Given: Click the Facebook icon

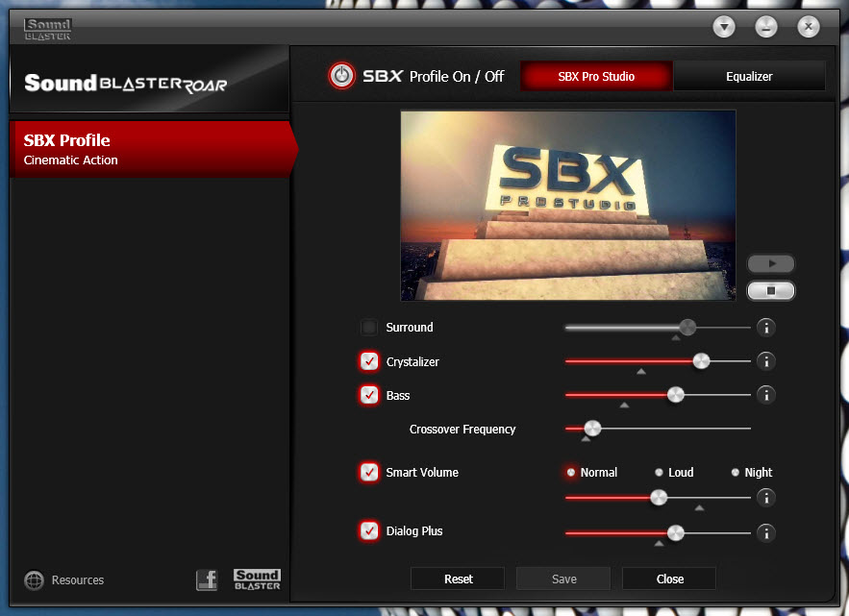Looking at the screenshot, I should (x=207, y=580).
